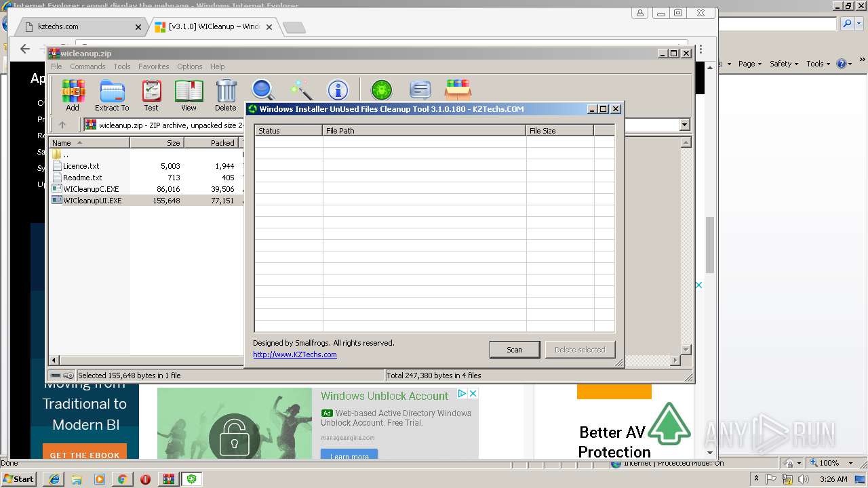868x488 pixels.
Task: Open the Internet Explorer Tools menu
Action: pos(818,64)
